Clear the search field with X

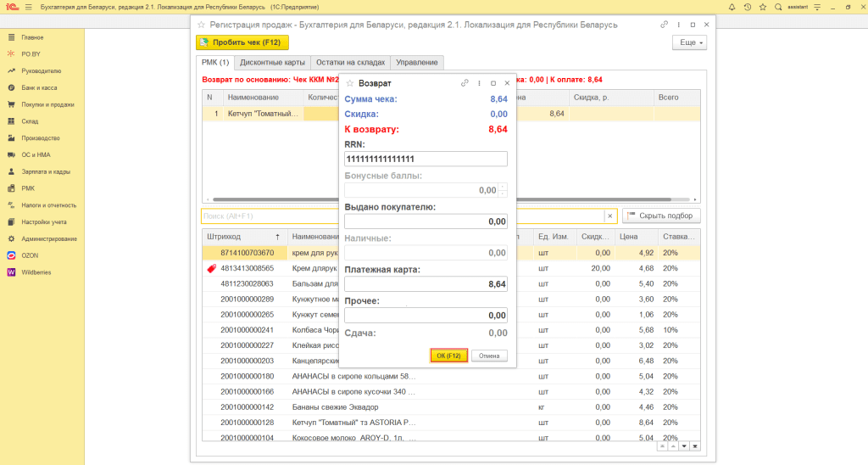point(610,216)
